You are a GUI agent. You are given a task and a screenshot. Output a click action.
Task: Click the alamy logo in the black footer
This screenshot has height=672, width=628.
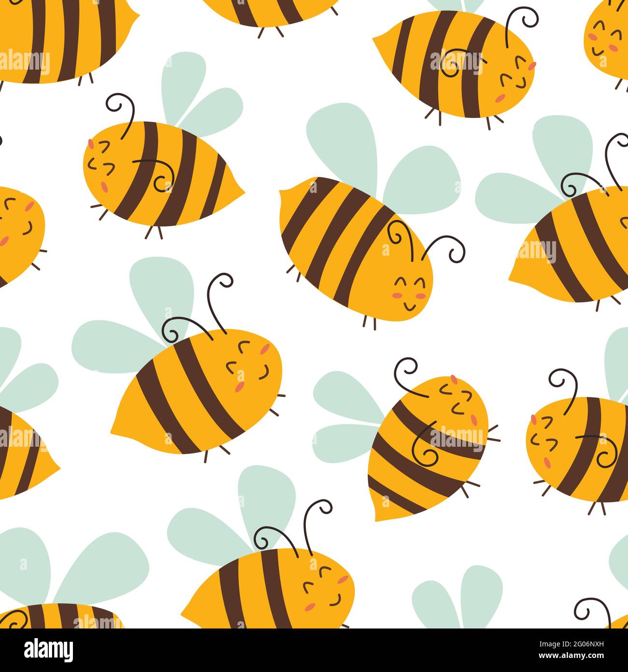coord(49,649)
